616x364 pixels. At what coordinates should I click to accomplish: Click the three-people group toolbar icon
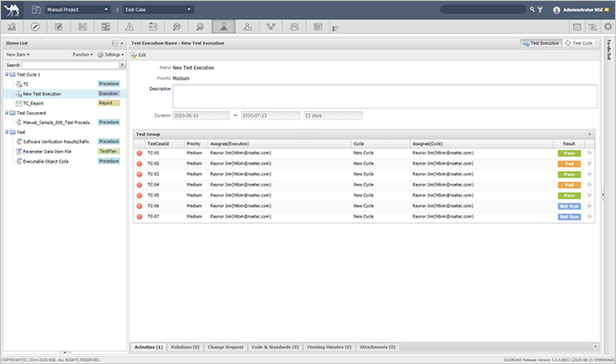point(294,27)
